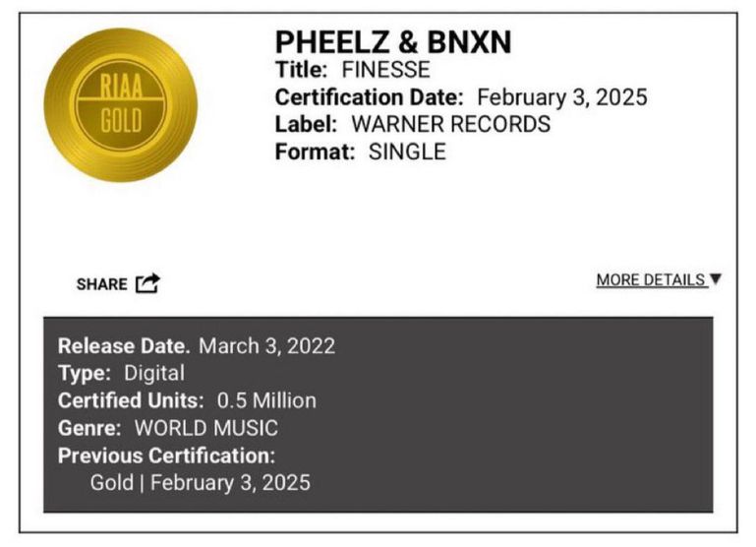Click the 0.5 Million certified units value
The image size is (756, 547).
pos(266,400)
